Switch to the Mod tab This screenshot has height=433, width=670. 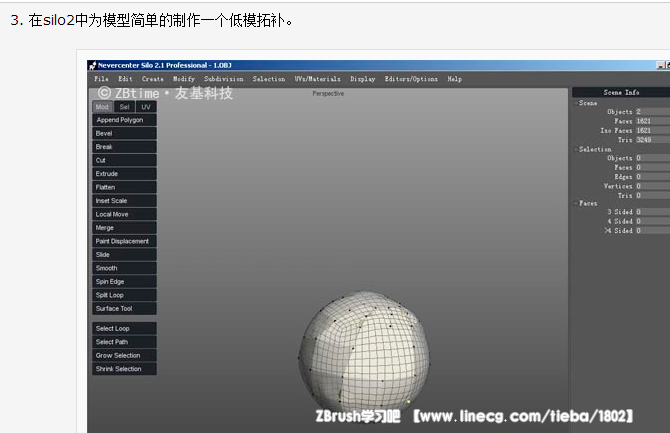pyautogui.click(x=102, y=107)
